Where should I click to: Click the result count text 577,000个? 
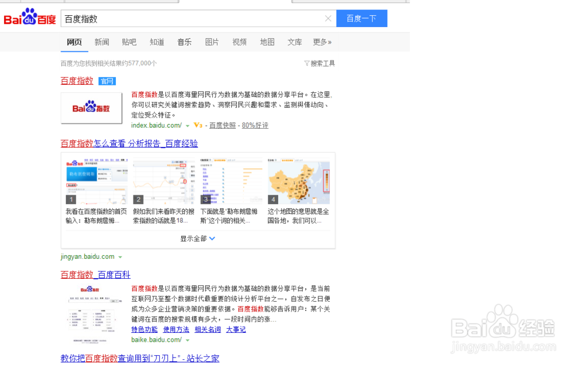click(x=142, y=64)
